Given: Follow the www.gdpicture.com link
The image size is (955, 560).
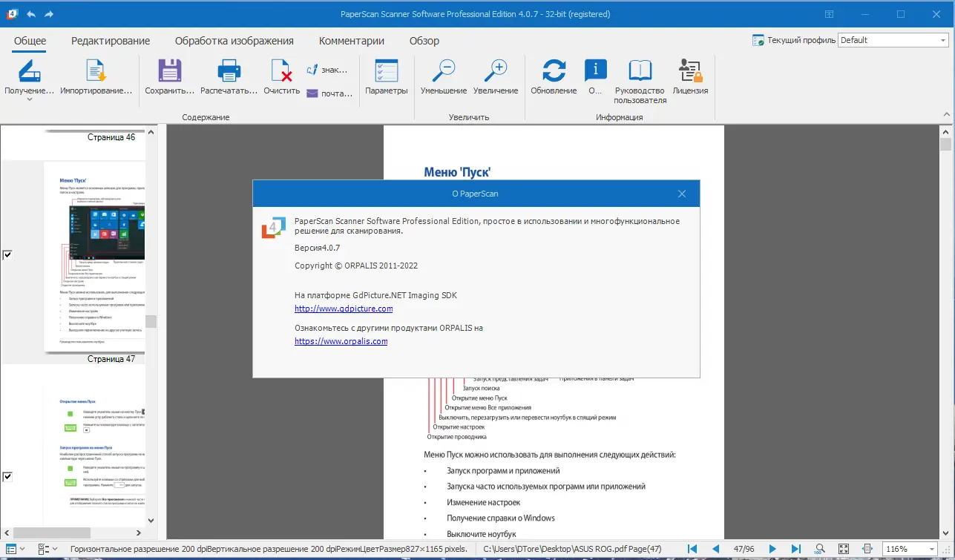Looking at the screenshot, I should click(x=344, y=309).
